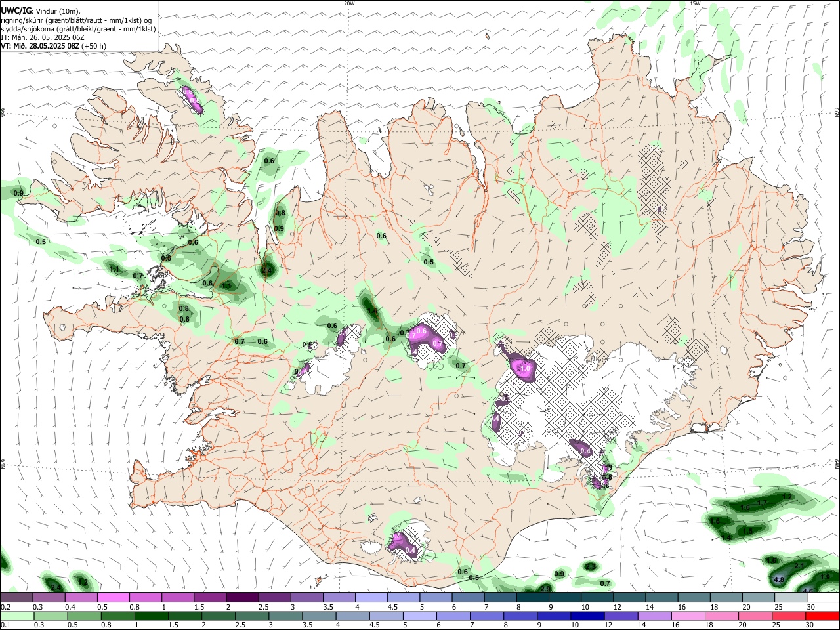Click the '1.7' precipitation value in southeast sea
This screenshot has height=630, width=840.
pyautogui.click(x=762, y=503)
